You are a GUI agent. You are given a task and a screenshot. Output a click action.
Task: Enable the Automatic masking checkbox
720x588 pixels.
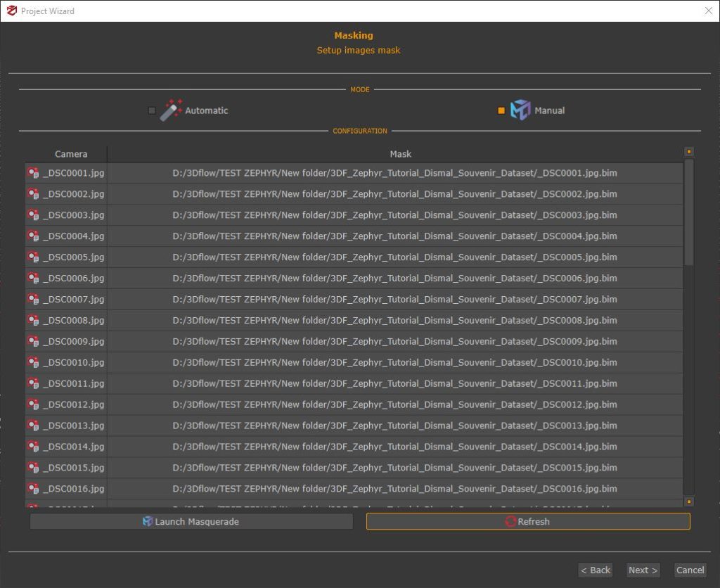pyautogui.click(x=152, y=110)
